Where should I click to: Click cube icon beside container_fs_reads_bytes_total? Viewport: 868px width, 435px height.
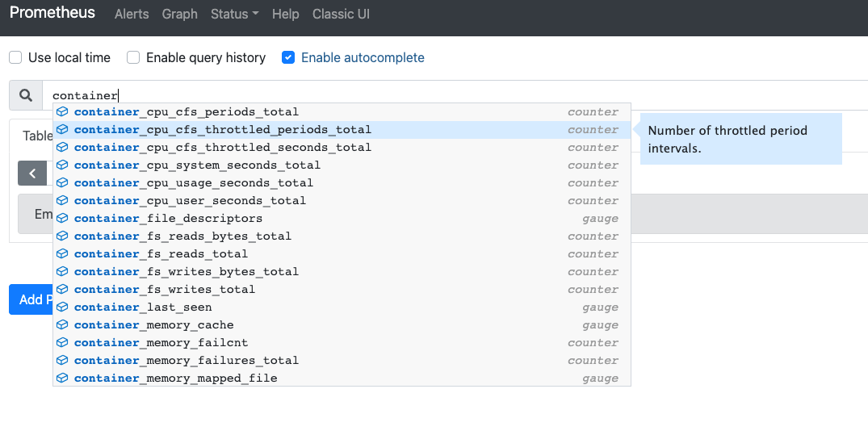coord(62,236)
